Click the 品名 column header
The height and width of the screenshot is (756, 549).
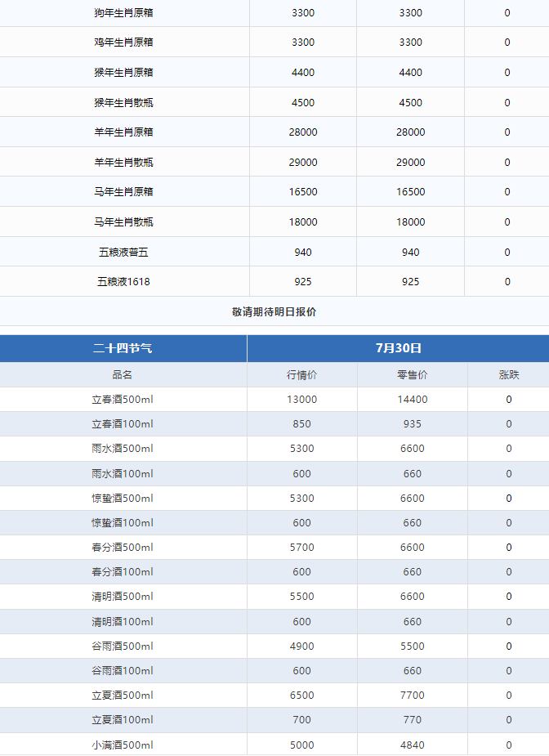[123, 374]
